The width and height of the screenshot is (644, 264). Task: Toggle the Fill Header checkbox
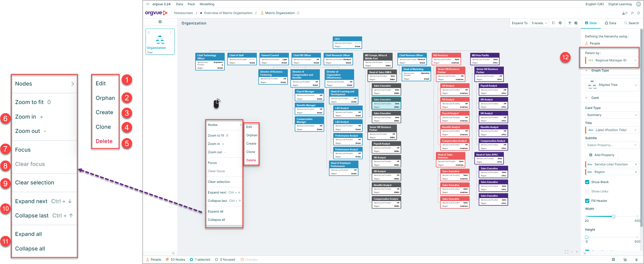pyautogui.click(x=587, y=201)
